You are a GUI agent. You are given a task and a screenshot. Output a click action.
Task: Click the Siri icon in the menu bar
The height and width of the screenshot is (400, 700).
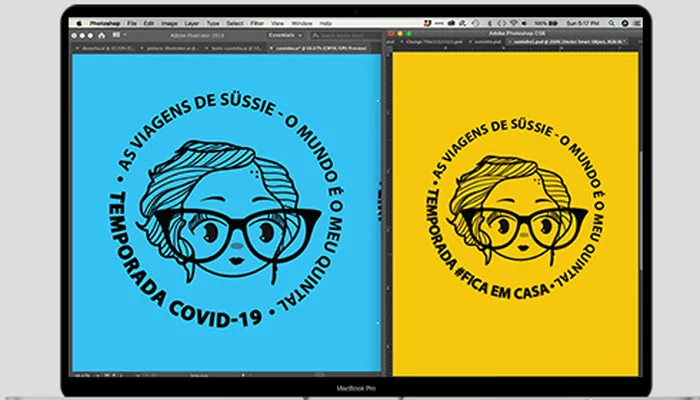click(625, 23)
